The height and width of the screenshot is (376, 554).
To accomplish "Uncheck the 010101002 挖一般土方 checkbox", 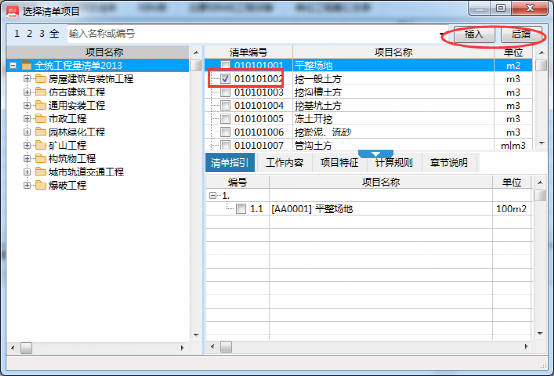I will pos(225,79).
